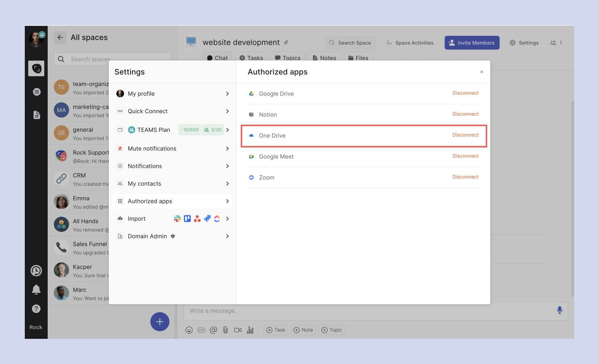Start a video call with camera icon
Screen dimensions: 599x364
point(238,330)
